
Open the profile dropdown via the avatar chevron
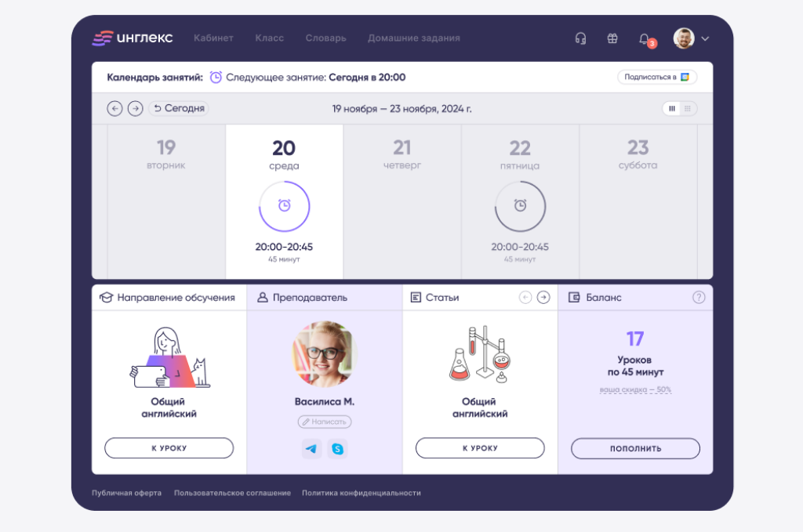[703, 38]
